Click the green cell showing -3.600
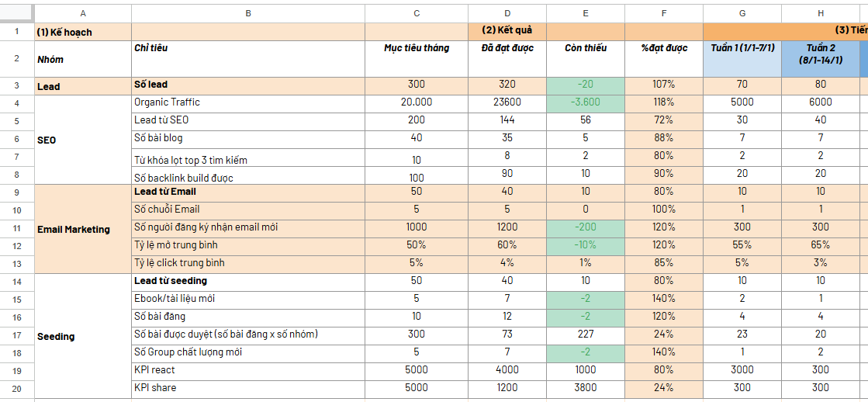Image resolution: width=868 pixels, height=402 pixels. [586, 102]
